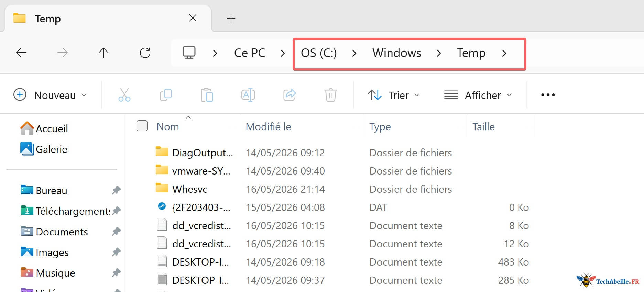Click the monitor icon in address bar
The height and width of the screenshot is (292, 644).
pos(189,53)
